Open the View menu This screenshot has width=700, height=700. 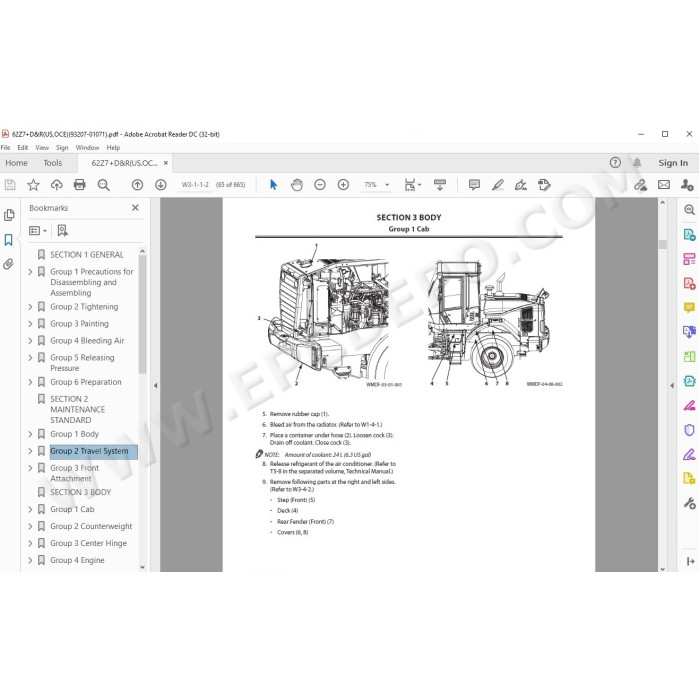pyautogui.click(x=42, y=147)
